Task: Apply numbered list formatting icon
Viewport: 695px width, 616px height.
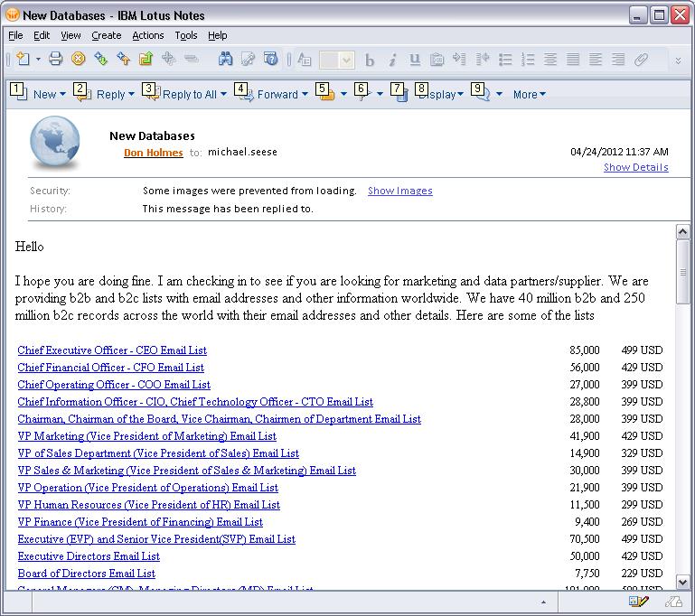Action: point(528,59)
